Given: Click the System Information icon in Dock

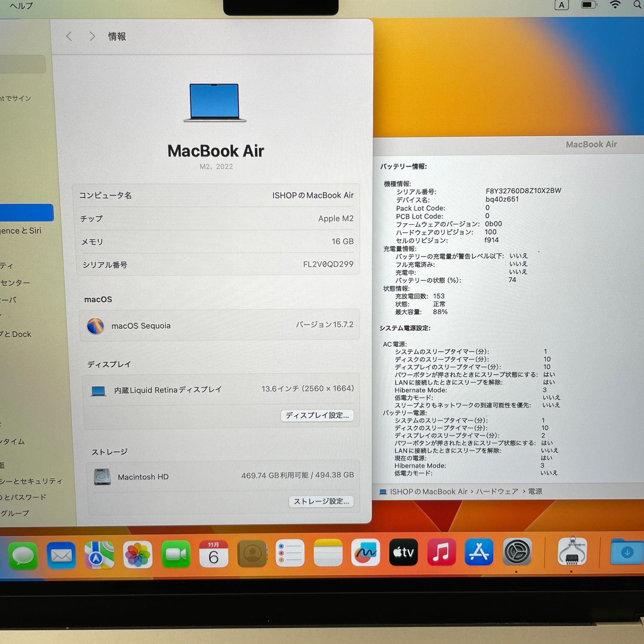Looking at the screenshot, I should click(572, 552).
